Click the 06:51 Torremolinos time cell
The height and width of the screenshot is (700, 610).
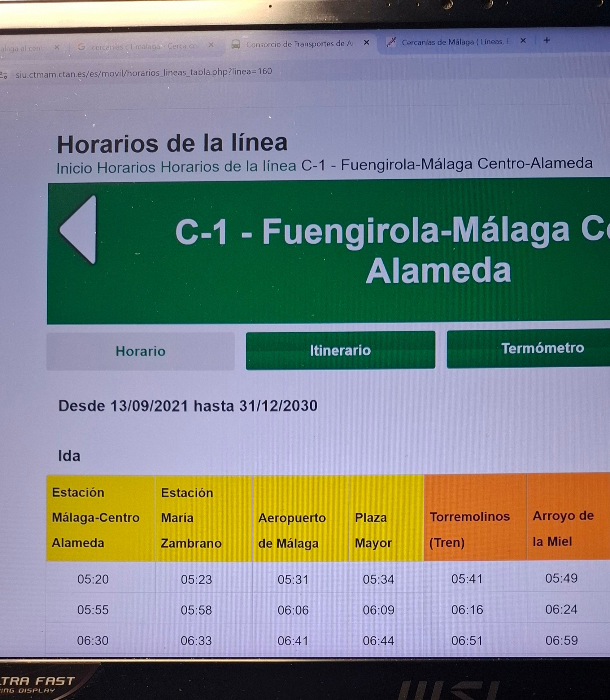pos(467,640)
